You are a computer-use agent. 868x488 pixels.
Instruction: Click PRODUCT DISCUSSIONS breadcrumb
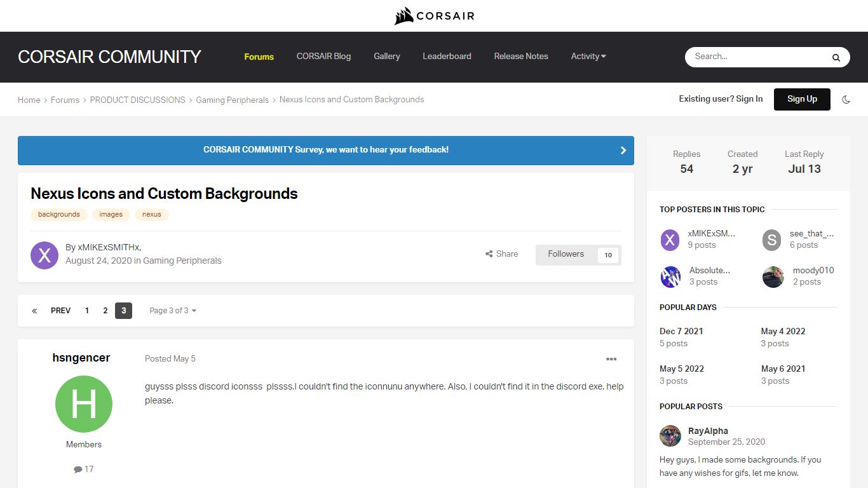coord(138,100)
